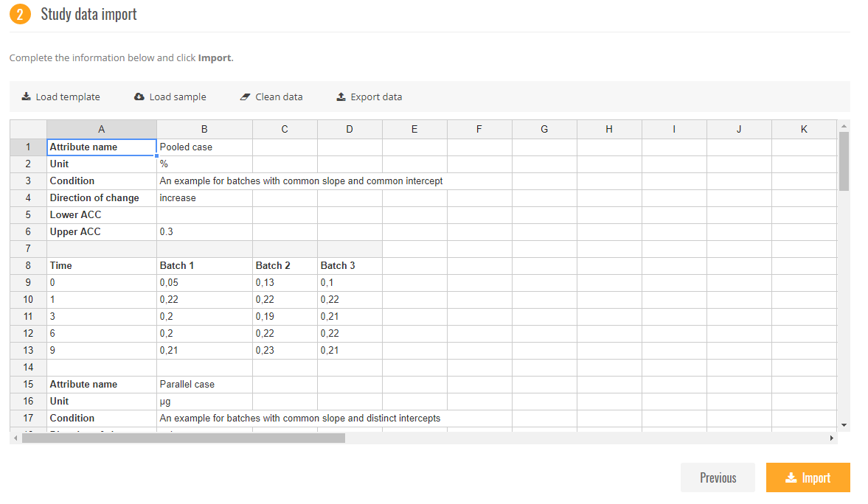Click the orange Import button
The width and height of the screenshot is (868, 504).
tap(808, 477)
